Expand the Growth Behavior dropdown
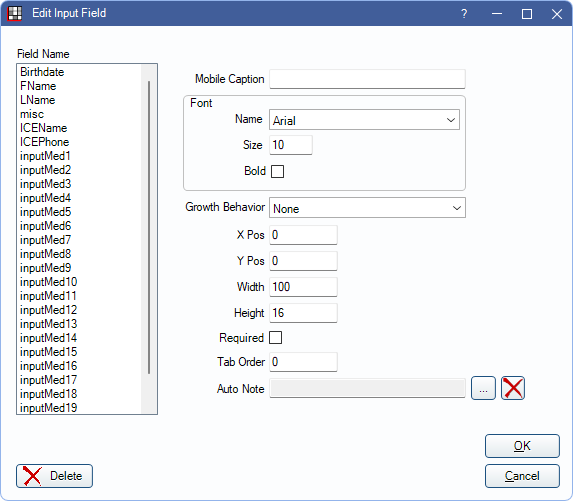573x501 pixels. (367, 208)
